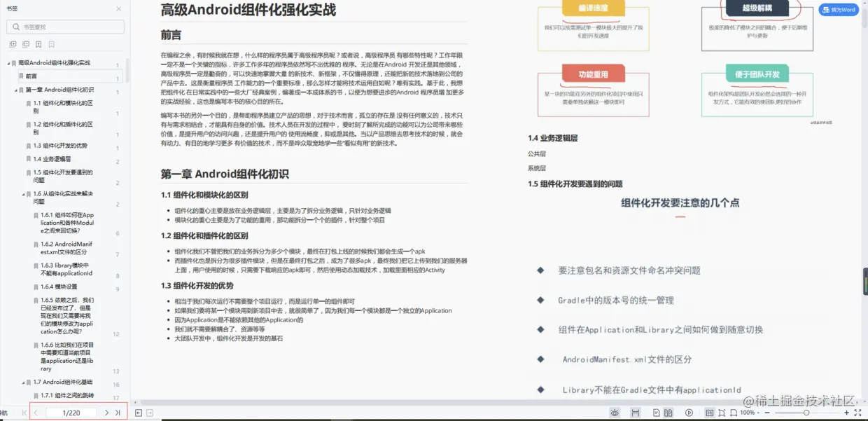The width and height of the screenshot is (868, 421).
Task: Click the bookmark panel vertical scrollbar
Action: tap(127, 71)
